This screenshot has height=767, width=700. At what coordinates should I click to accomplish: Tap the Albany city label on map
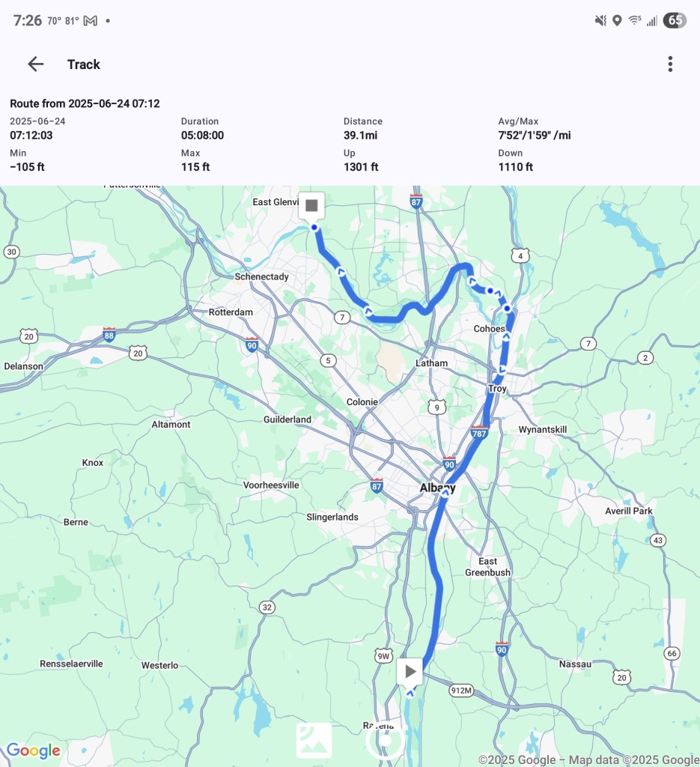(x=437, y=488)
